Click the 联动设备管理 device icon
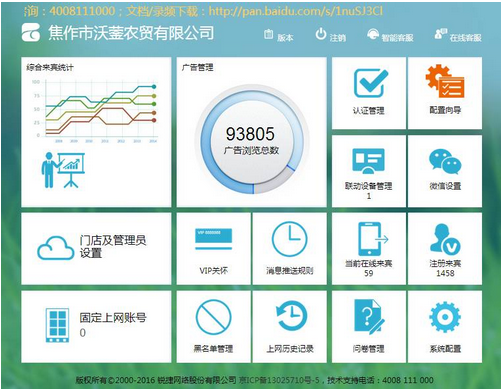 click(x=369, y=161)
